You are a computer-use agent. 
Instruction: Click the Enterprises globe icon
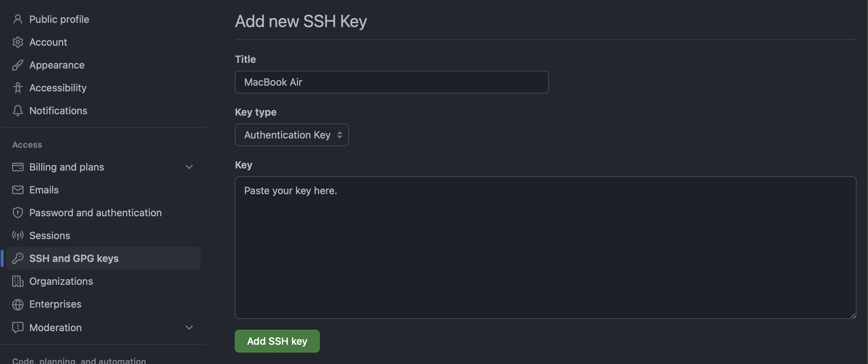pos(18,304)
